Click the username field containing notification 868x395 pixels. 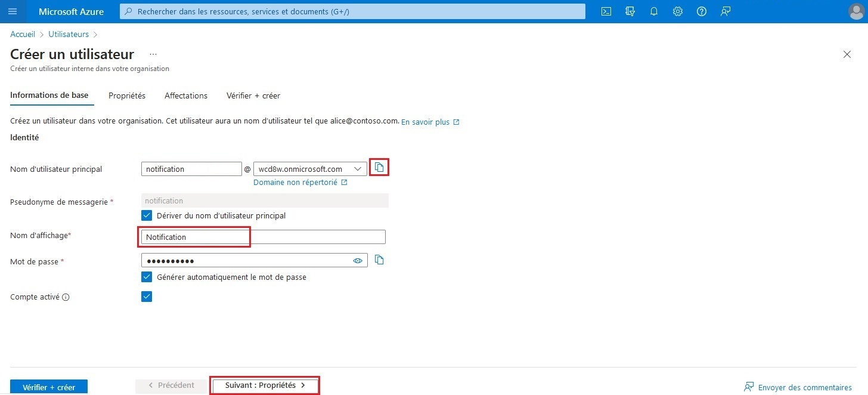[191, 169]
